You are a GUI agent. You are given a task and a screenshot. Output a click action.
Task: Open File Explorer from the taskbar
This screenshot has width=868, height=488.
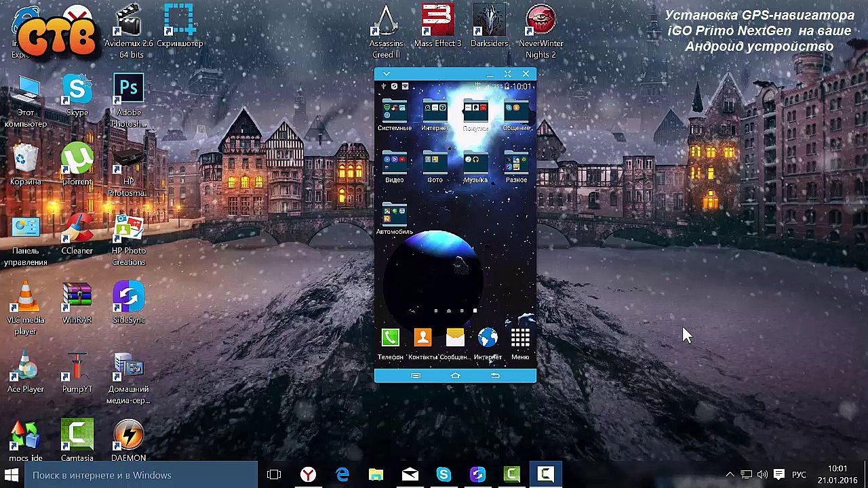[376, 474]
